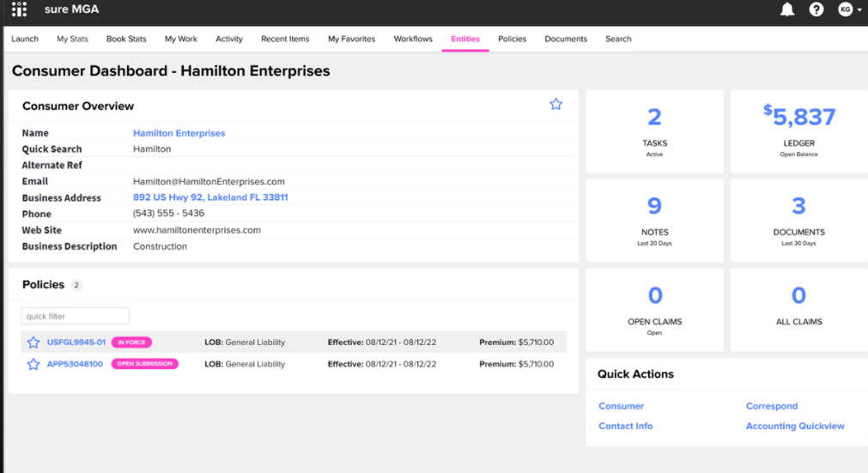Image resolution: width=868 pixels, height=473 pixels.
Task: Click the help question mark icon
Action: 816,9
